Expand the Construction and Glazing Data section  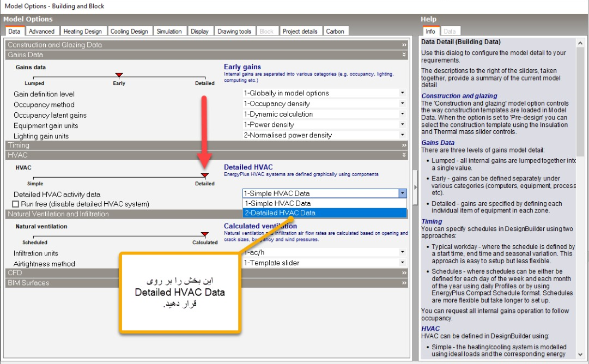207,45
